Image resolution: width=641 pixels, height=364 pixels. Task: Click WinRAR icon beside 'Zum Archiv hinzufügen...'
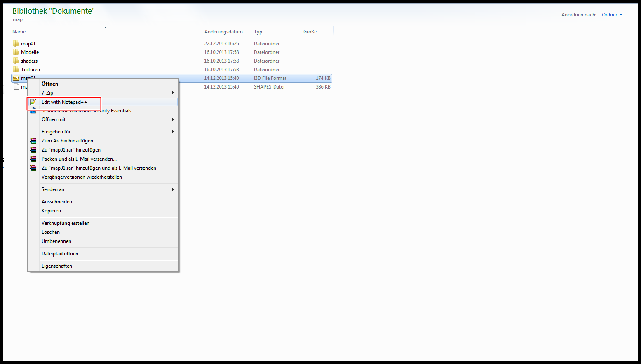click(x=33, y=141)
